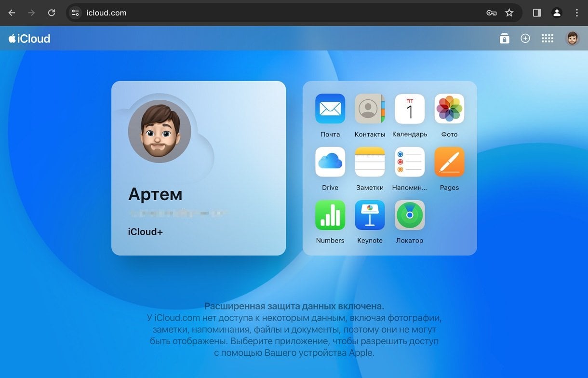This screenshot has height=378, width=588.
Task: Click the iCloud+ label
Action: coord(146,232)
